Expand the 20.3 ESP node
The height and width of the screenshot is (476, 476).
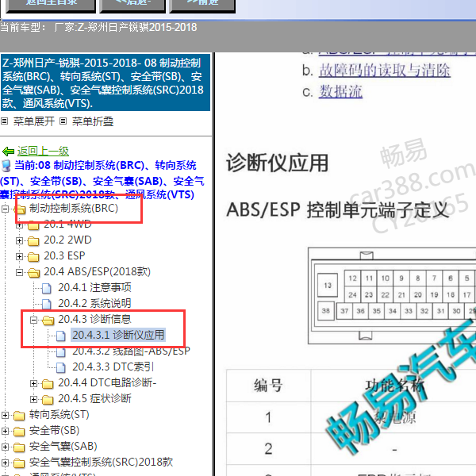pyautogui.click(x=19, y=256)
